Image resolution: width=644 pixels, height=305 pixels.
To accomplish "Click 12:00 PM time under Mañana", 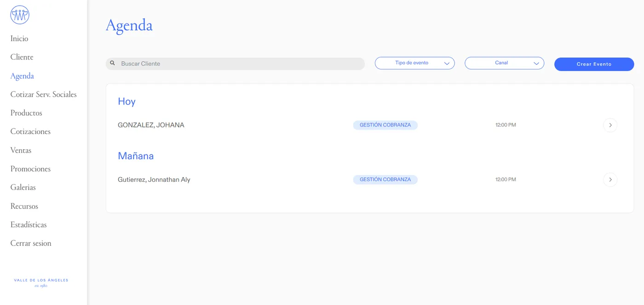I will [x=506, y=179].
